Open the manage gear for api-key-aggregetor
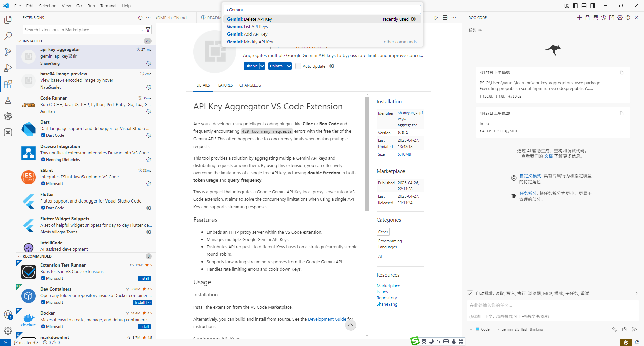This screenshot has height=346, width=644. point(149,63)
